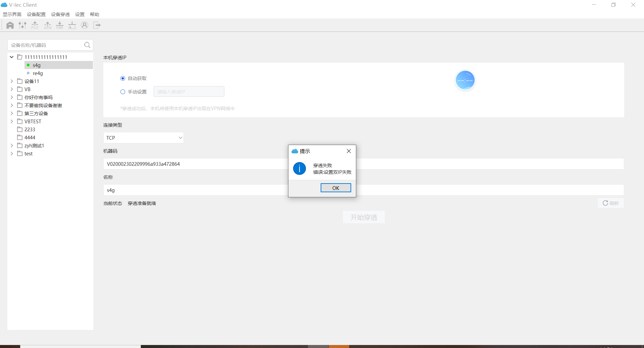Select the 手动设置 radio button
This screenshot has width=644, height=348.
(123, 92)
